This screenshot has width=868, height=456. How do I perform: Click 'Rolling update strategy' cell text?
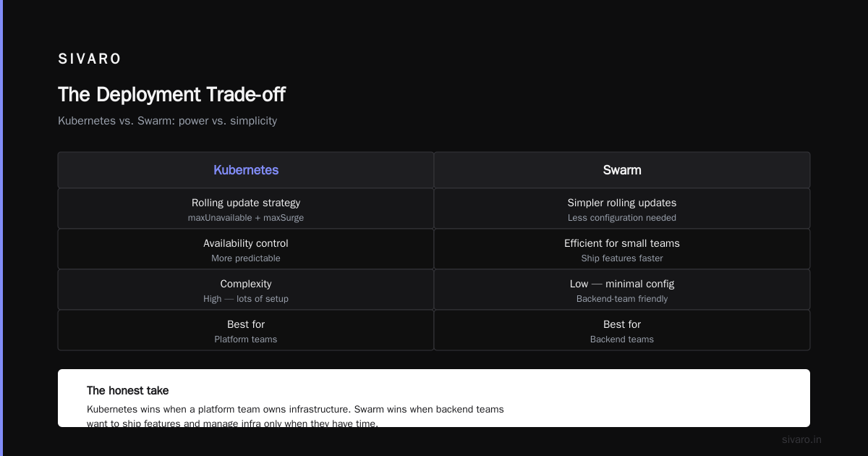click(x=246, y=203)
